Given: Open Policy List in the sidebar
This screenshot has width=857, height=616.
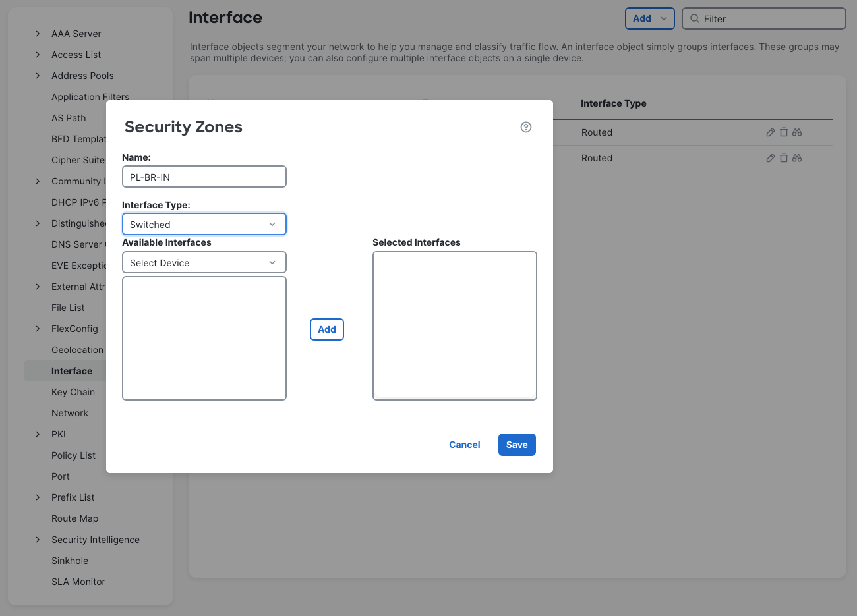Looking at the screenshot, I should [x=73, y=455].
